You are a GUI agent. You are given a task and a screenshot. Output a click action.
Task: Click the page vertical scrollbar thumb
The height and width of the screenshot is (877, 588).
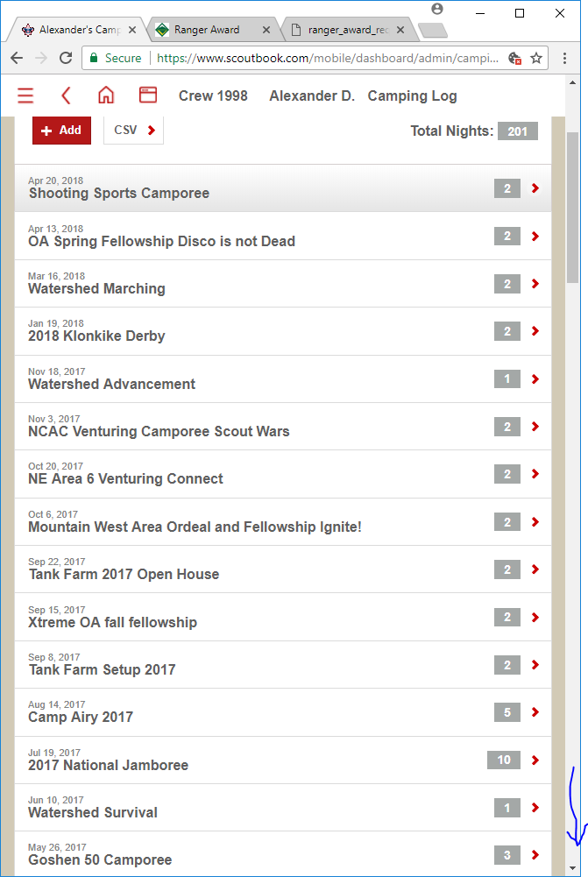tap(572, 208)
